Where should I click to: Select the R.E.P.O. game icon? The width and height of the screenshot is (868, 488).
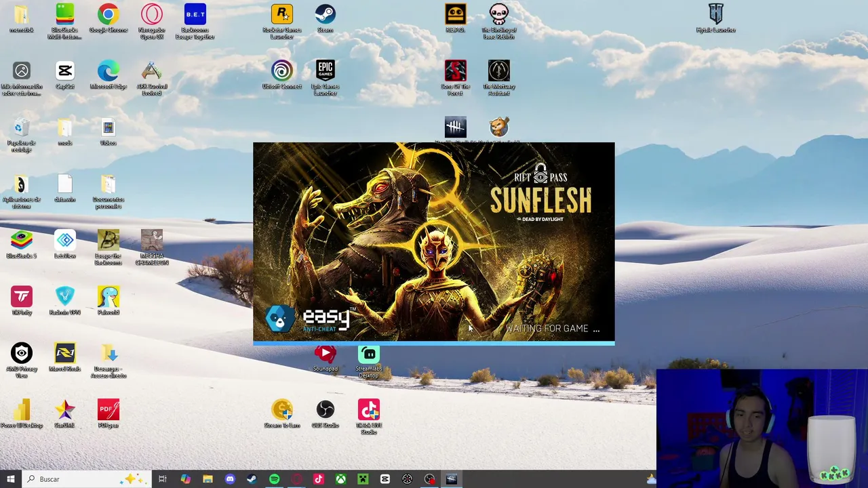coord(455,19)
